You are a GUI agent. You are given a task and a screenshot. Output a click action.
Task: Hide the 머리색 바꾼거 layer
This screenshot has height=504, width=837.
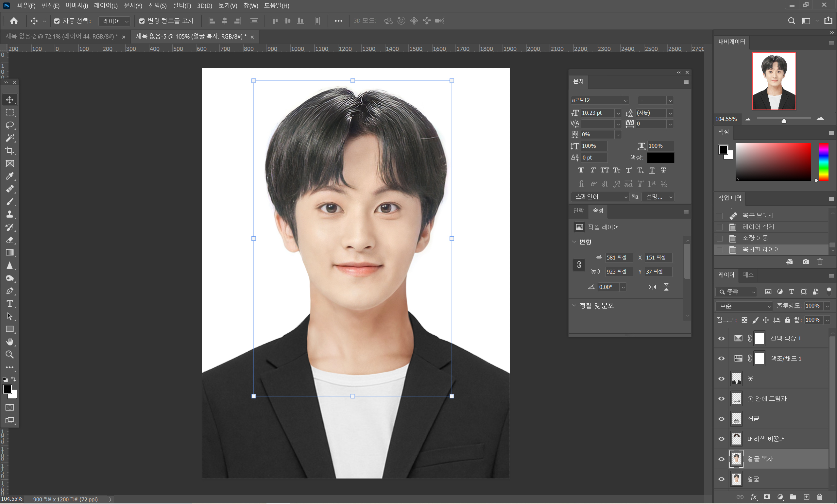pos(721,439)
